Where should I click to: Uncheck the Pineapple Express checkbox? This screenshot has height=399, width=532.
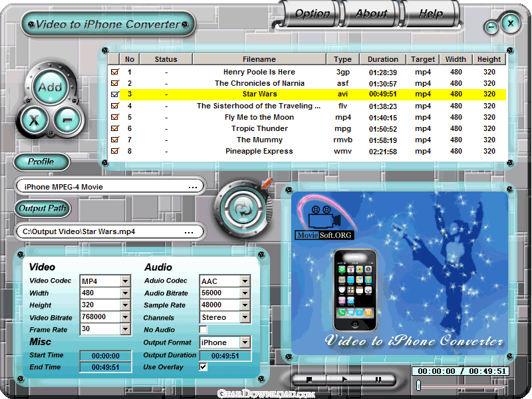pyautogui.click(x=115, y=151)
